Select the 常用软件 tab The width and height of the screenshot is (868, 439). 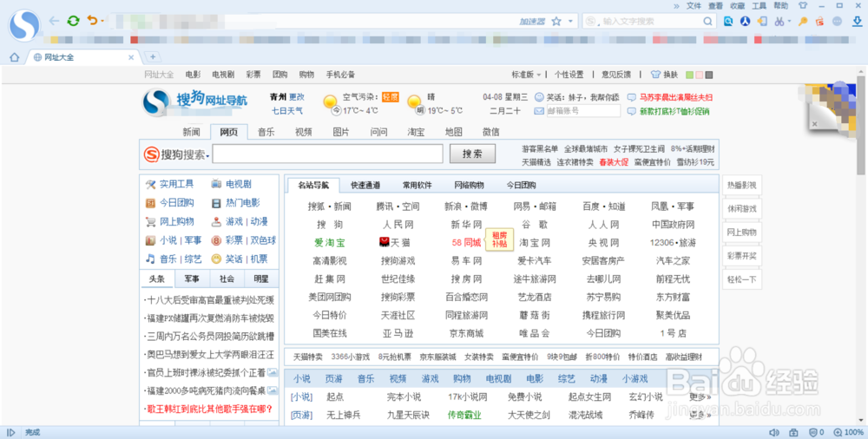[418, 185]
